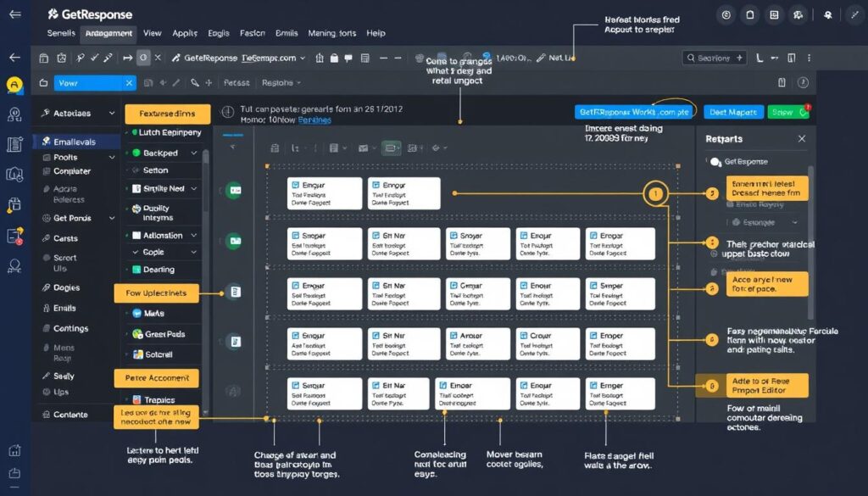Click the document icon beside the Arolor card row
This screenshot has height=496, width=868.
click(235, 342)
